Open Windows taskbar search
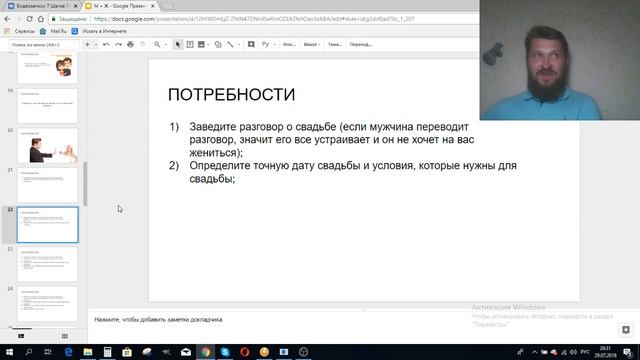 [29, 352]
